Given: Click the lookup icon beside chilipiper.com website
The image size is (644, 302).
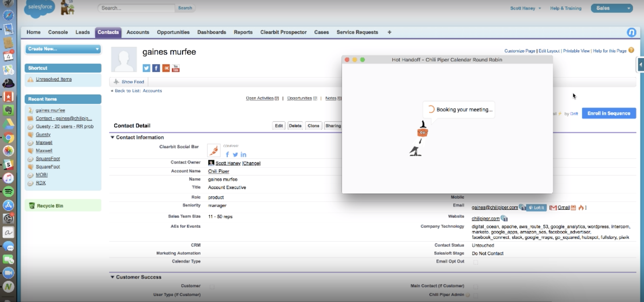Looking at the screenshot, I should (504, 219).
